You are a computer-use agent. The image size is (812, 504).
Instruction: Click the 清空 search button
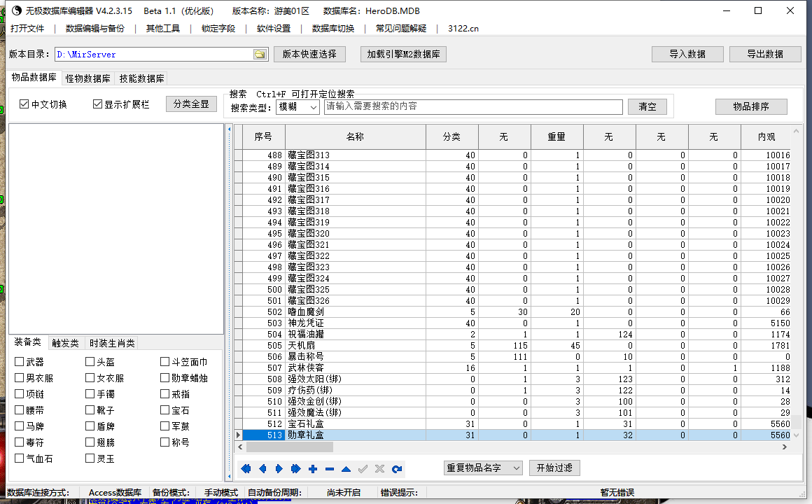point(647,106)
